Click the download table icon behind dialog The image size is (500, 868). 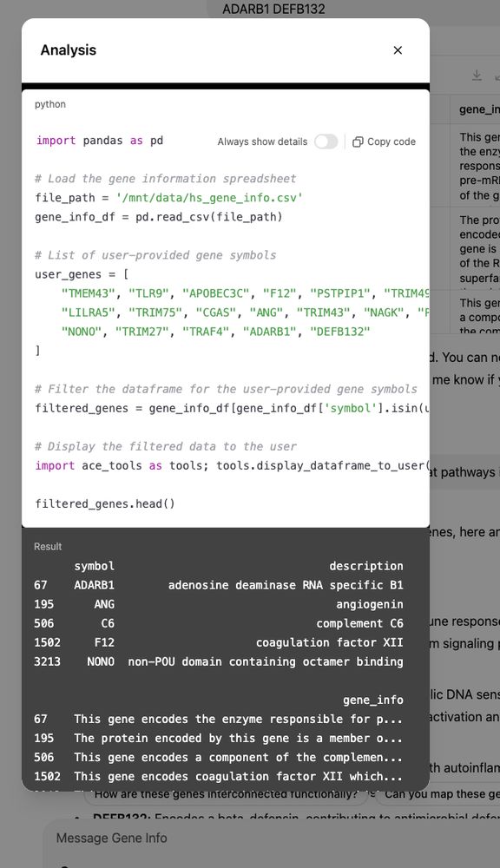(x=477, y=76)
